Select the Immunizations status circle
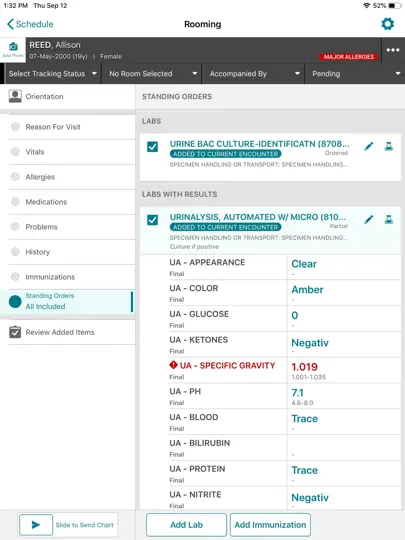This screenshot has width=405, height=540. (x=15, y=277)
